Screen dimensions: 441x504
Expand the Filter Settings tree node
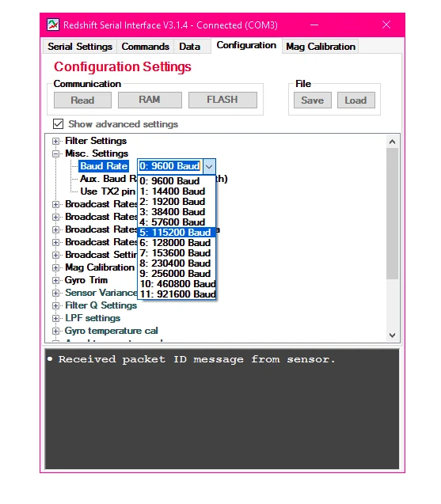point(55,141)
